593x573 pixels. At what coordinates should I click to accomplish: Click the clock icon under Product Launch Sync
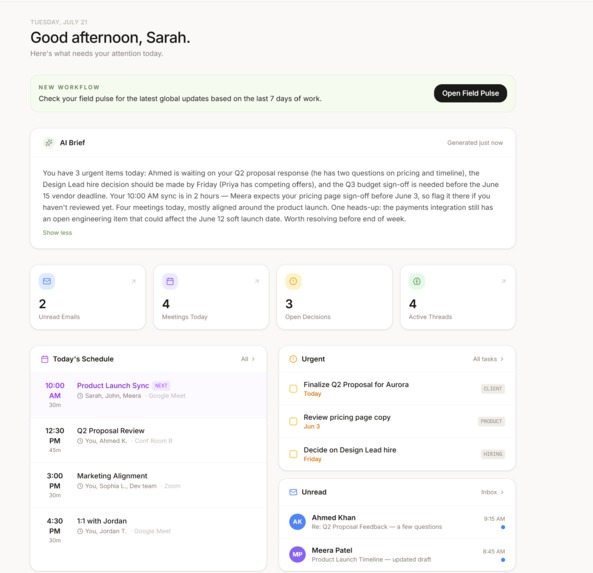click(80, 396)
